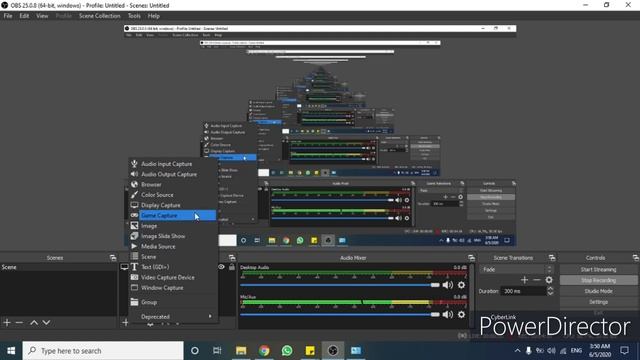Open Windows Start menu
The height and width of the screenshot is (360, 640).
click(x=11, y=351)
